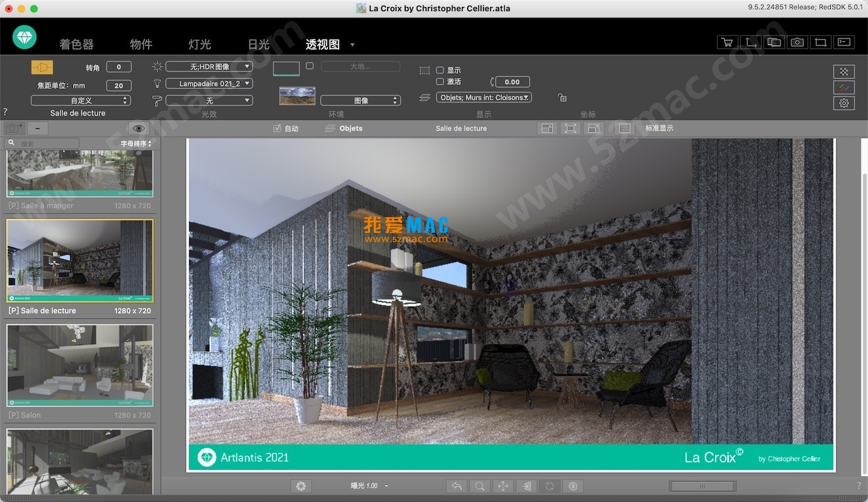Click the sun heliodon icon
Screen dimensions: 868x502
point(157,66)
